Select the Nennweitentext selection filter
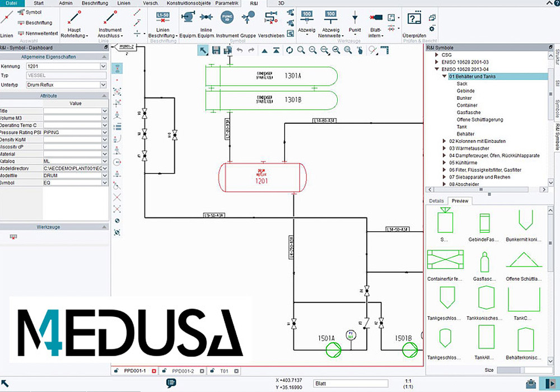Viewport: 560px width, 392px height. 38,33
